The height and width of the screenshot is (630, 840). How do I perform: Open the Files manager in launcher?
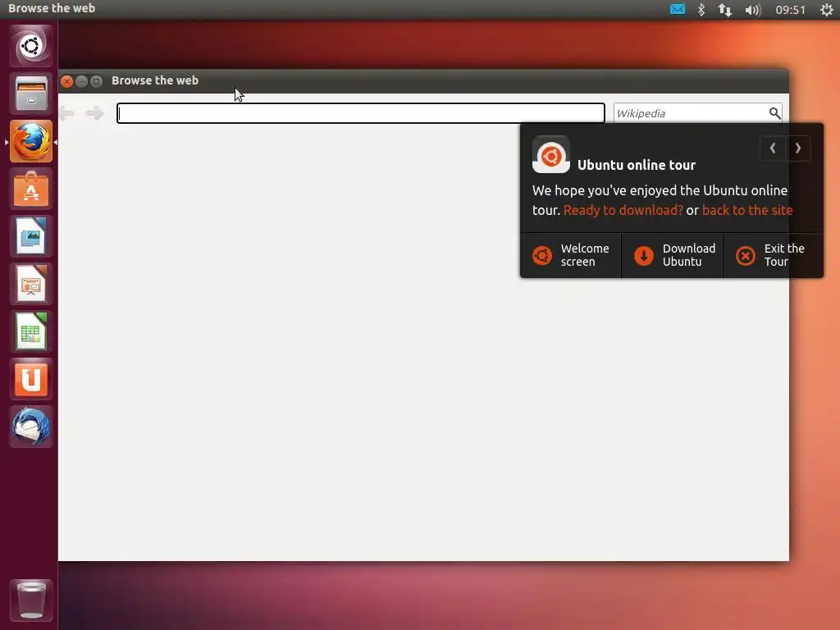(31, 94)
